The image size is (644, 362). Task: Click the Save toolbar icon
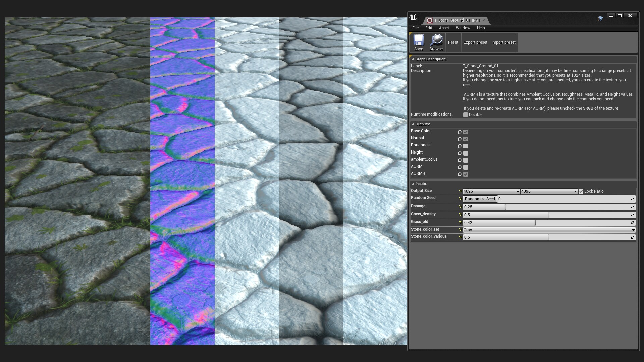[x=418, y=40]
